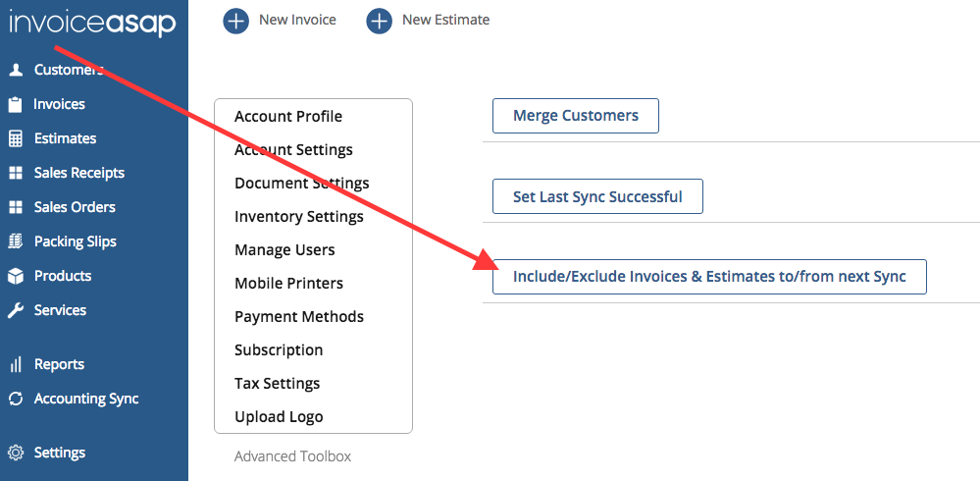Click the Services wrench icon
The height and width of the screenshot is (481, 980).
tap(15, 310)
